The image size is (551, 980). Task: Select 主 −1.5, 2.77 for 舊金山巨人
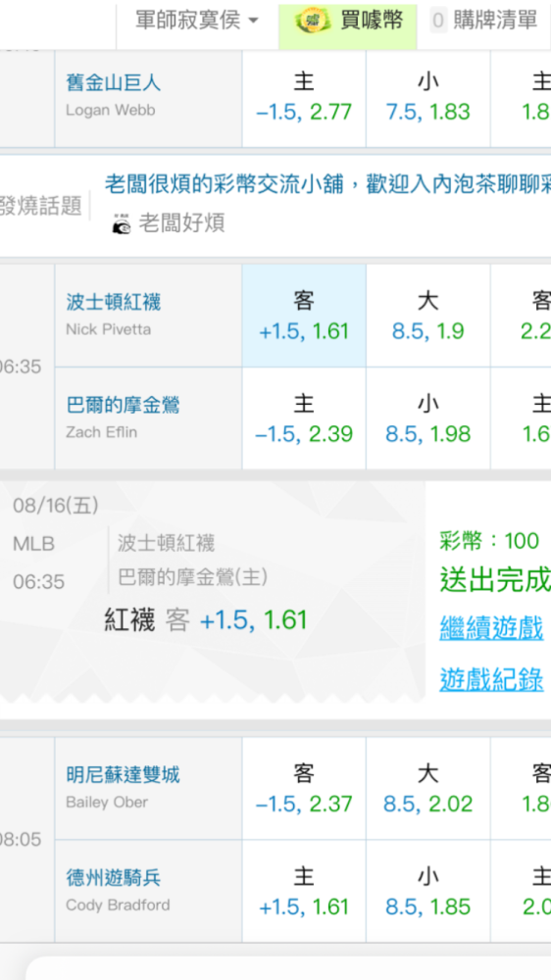304,97
